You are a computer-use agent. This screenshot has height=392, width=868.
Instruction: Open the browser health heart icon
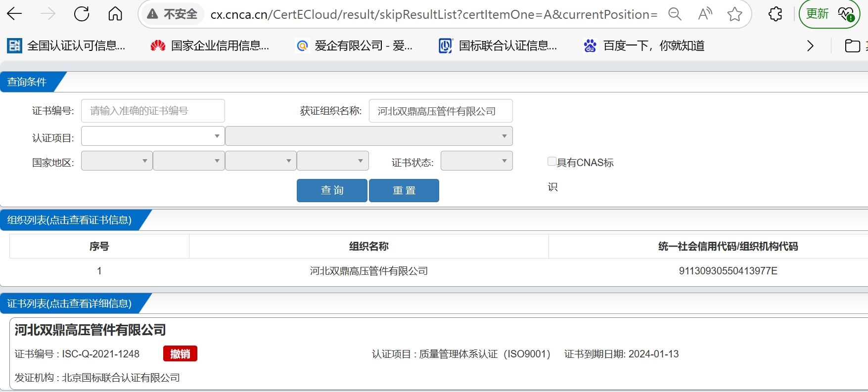pos(846,14)
